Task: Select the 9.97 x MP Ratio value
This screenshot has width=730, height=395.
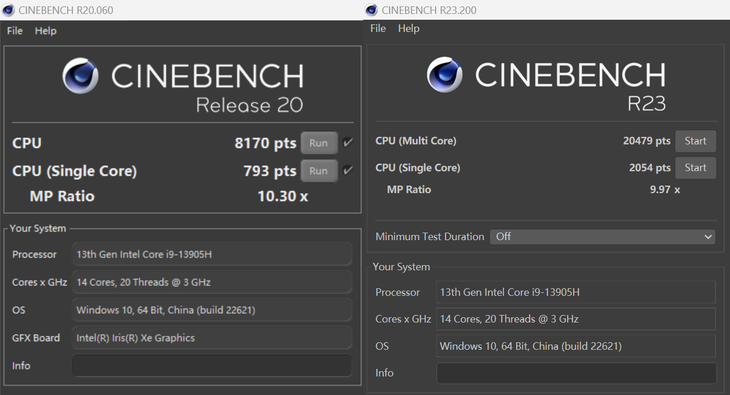Action: 665,190
